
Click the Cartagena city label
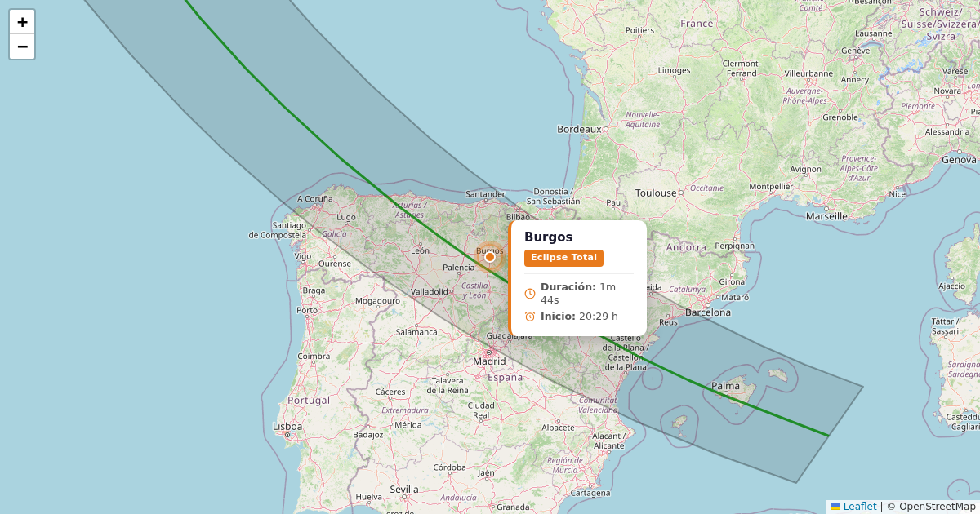point(590,493)
